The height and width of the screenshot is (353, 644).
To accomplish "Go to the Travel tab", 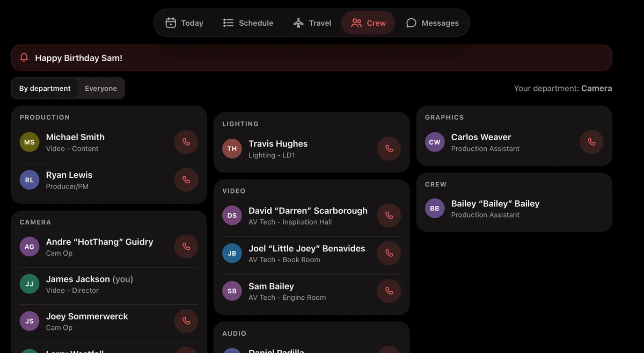I will click(312, 23).
